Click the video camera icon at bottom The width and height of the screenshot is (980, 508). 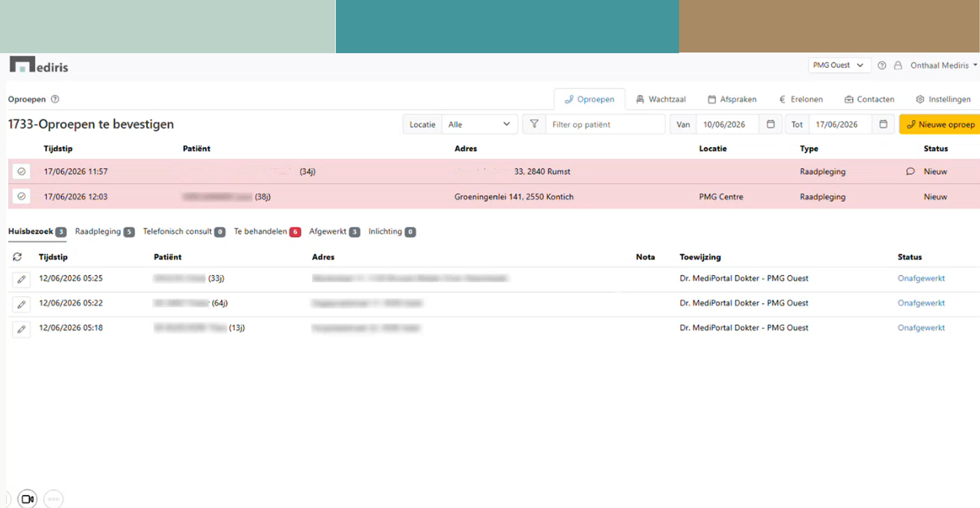pyautogui.click(x=27, y=499)
